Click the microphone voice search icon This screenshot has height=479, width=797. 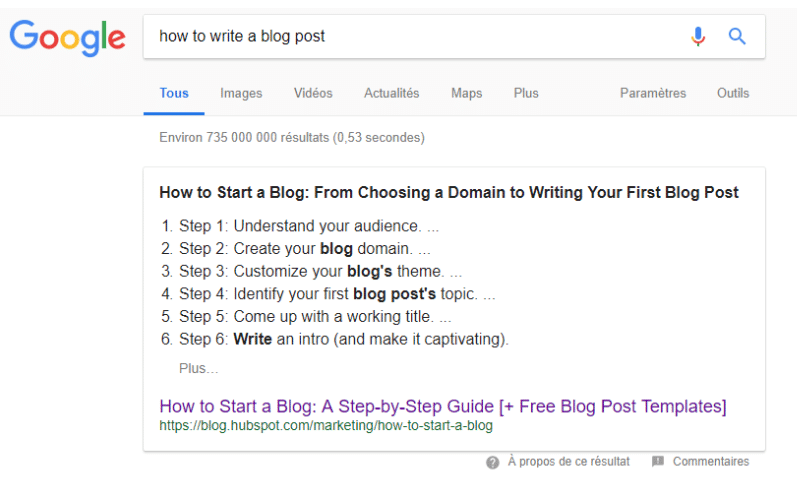[x=698, y=37]
